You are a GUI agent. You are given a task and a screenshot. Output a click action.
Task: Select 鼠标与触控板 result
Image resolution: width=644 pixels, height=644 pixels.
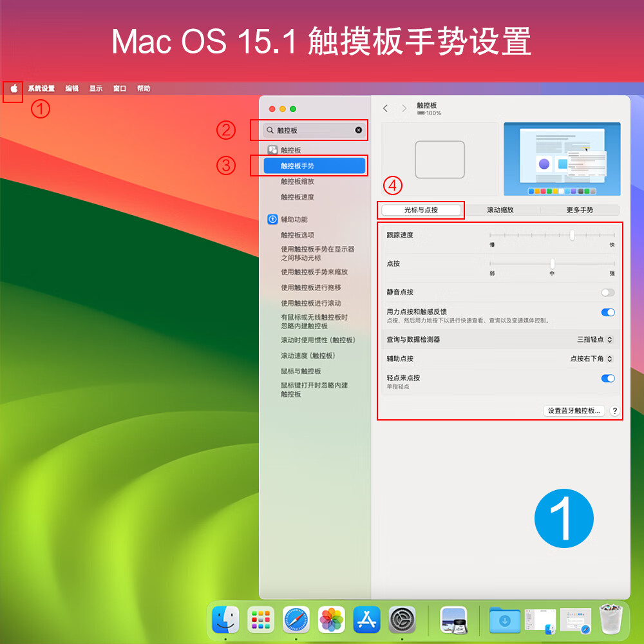[x=301, y=372]
